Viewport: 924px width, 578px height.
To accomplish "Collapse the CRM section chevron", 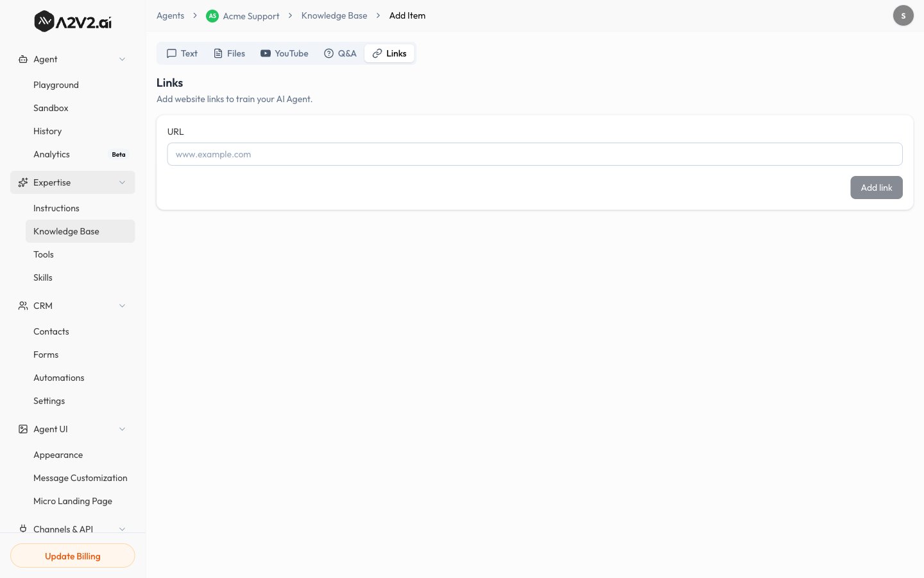I will tap(122, 306).
